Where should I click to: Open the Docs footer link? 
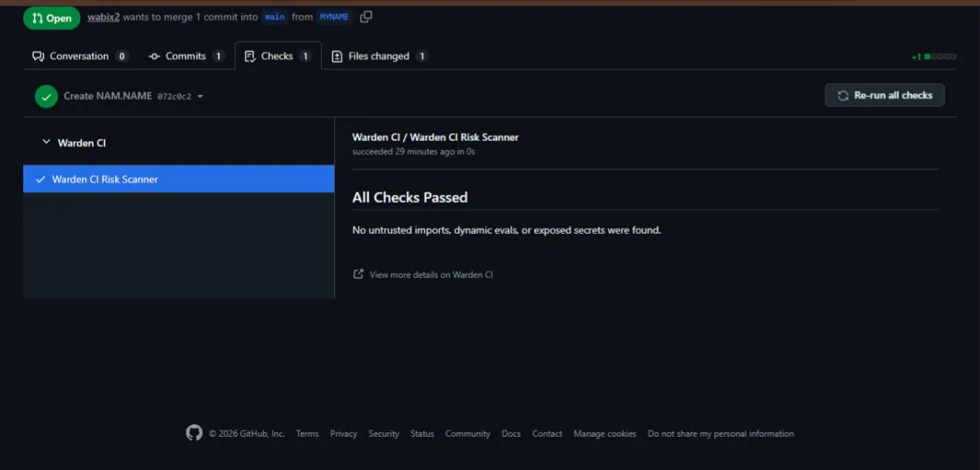511,434
